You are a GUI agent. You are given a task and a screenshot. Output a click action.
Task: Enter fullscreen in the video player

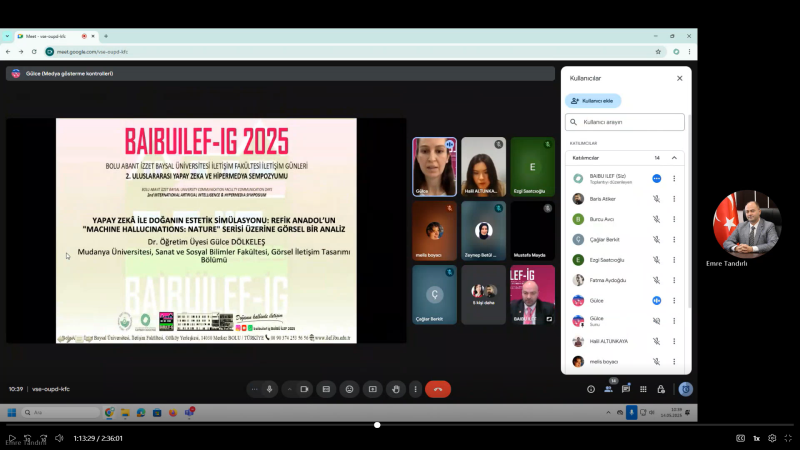point(788,438)
